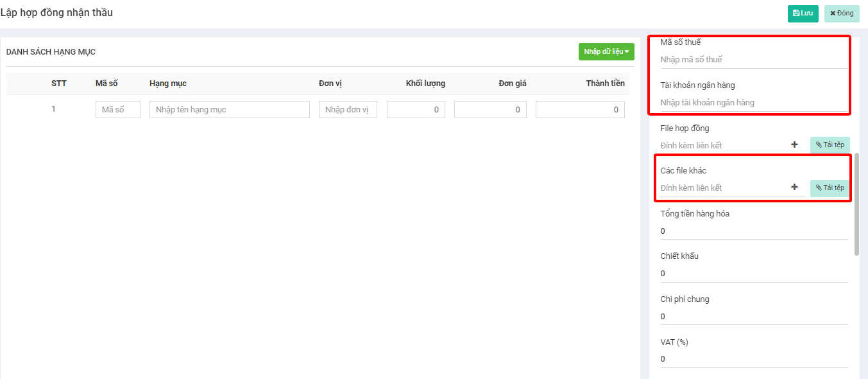
Task: Open the Nhập dữ liệu dropdown
Action: click(x=606, y=51)
